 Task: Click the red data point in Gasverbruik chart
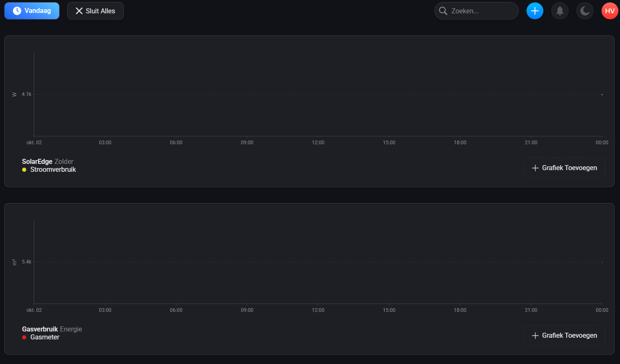[602, 262]
